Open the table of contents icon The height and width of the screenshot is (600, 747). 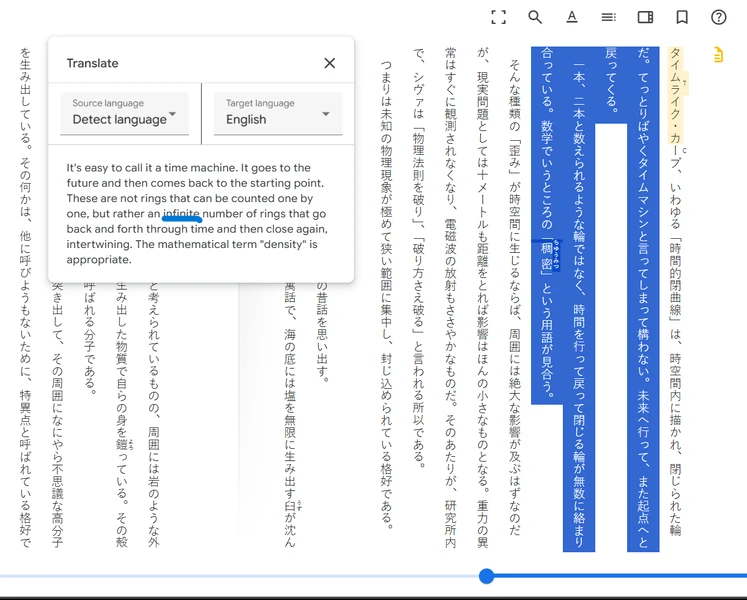tap(608, 18)
